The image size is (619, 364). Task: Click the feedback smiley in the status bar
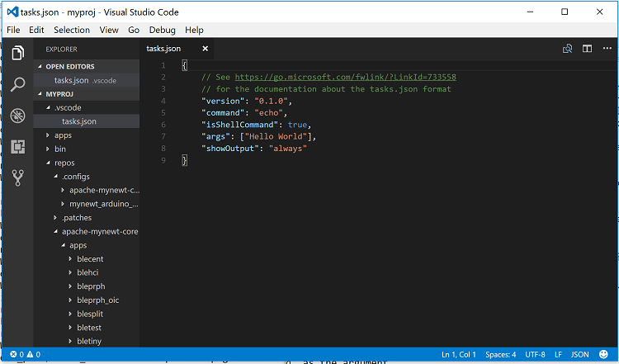603,354
